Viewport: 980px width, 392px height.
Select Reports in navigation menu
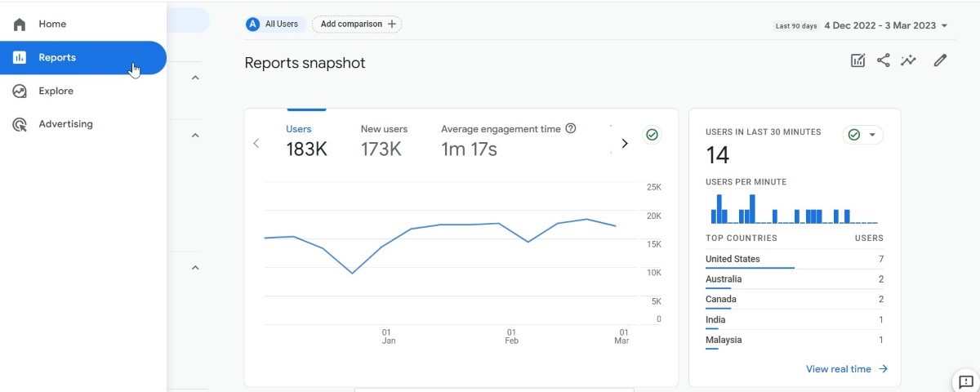point(83,58)
